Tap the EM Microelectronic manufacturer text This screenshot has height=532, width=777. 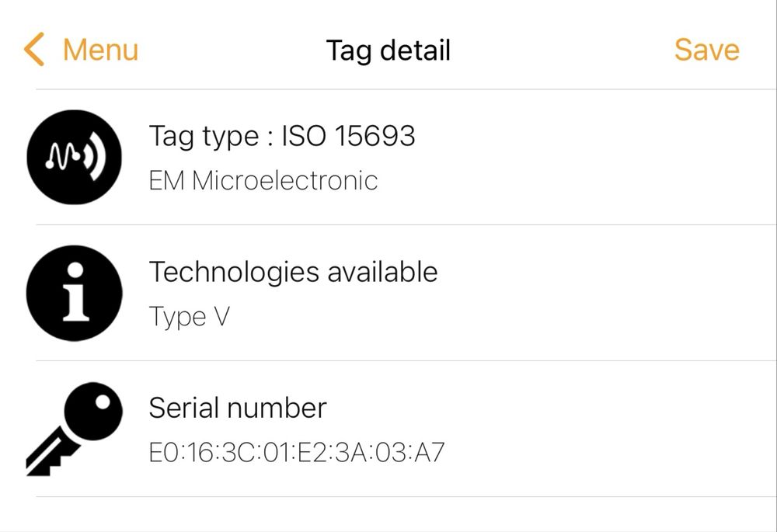[263, 181]
